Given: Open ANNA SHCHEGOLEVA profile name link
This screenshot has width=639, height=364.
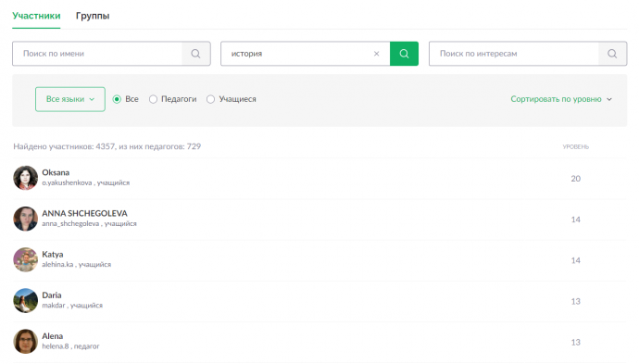Looking at the screenshot, I should click(84, 213).
